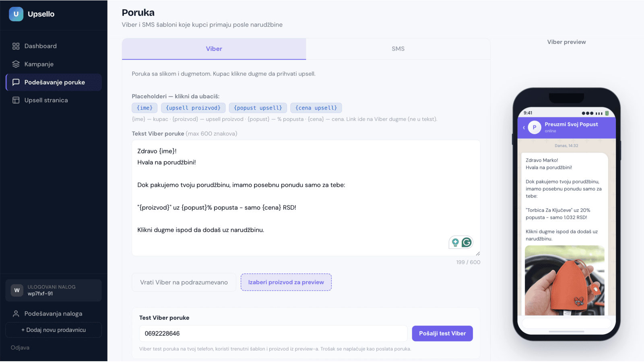Insert the {ime} placeholder
This screenshot has height=362, width=644.
coord(144,108)
